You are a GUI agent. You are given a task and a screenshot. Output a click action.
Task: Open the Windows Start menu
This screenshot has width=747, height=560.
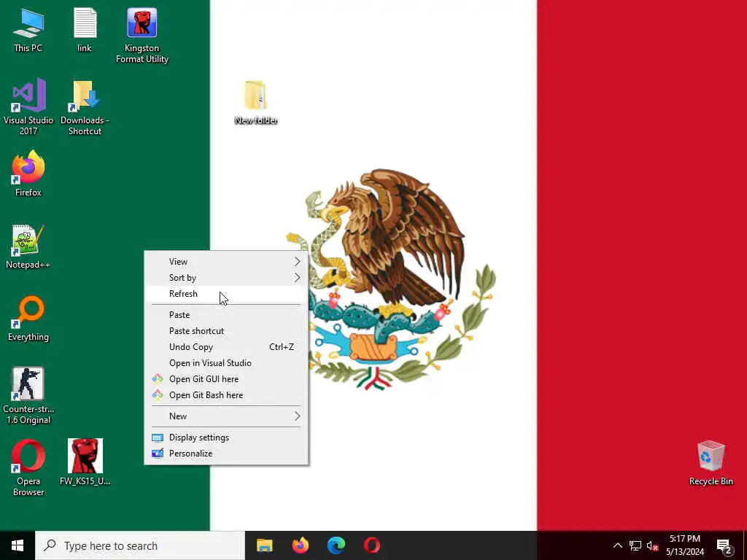(18, 545)
